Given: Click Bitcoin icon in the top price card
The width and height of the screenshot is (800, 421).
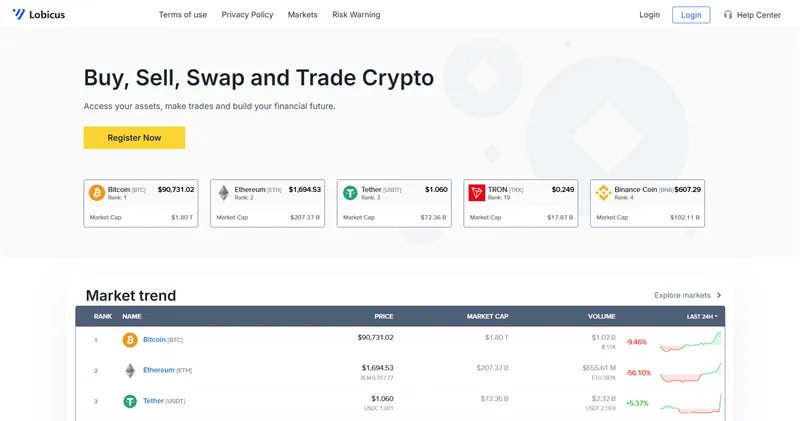Looking at the screenshot, I should (x=97, y=193).
